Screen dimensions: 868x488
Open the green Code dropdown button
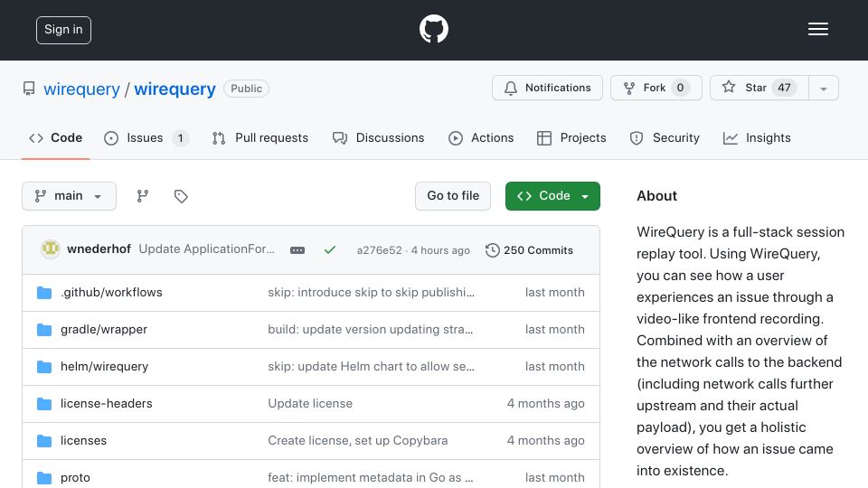pyautogui.click(x=552, y=196)
